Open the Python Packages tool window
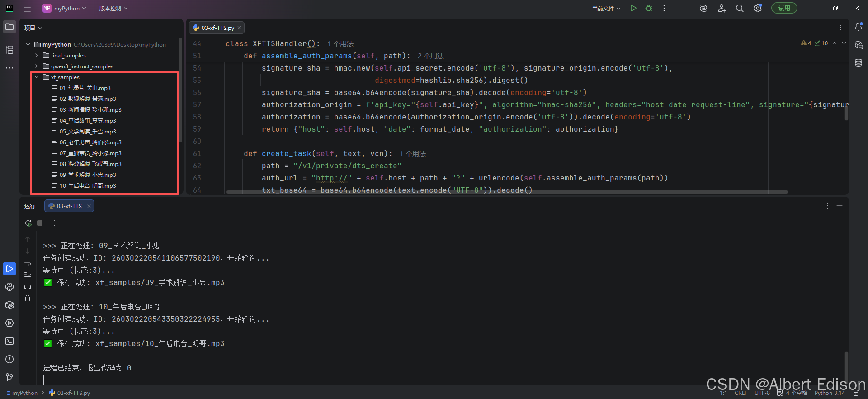This screenshot has height=399, width=868. click(x=9, y=305)
